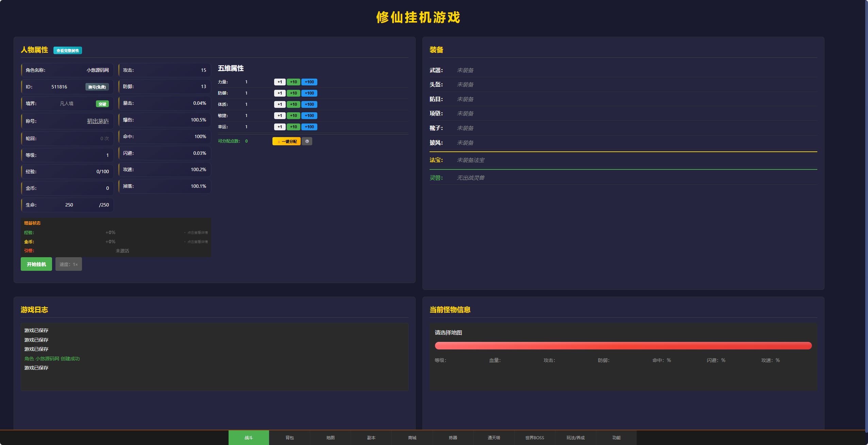Click the 凡人境 realm value

coord(67,103)
